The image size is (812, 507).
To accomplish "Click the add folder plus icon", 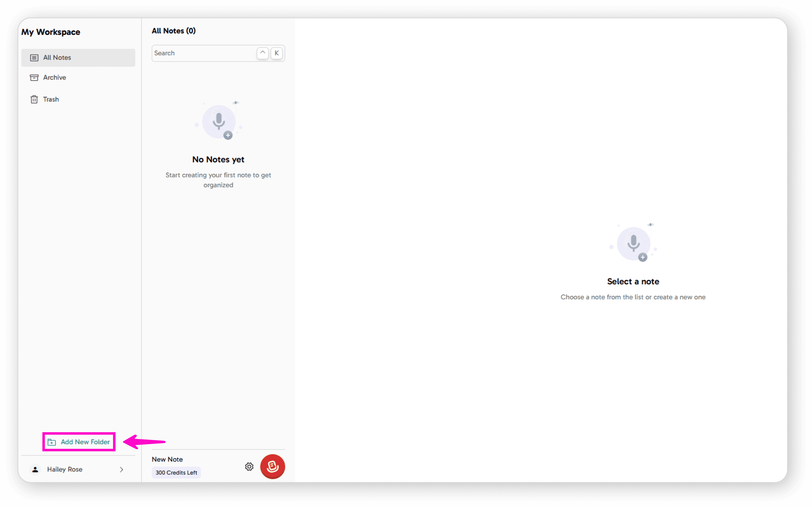I will [52, 442].
